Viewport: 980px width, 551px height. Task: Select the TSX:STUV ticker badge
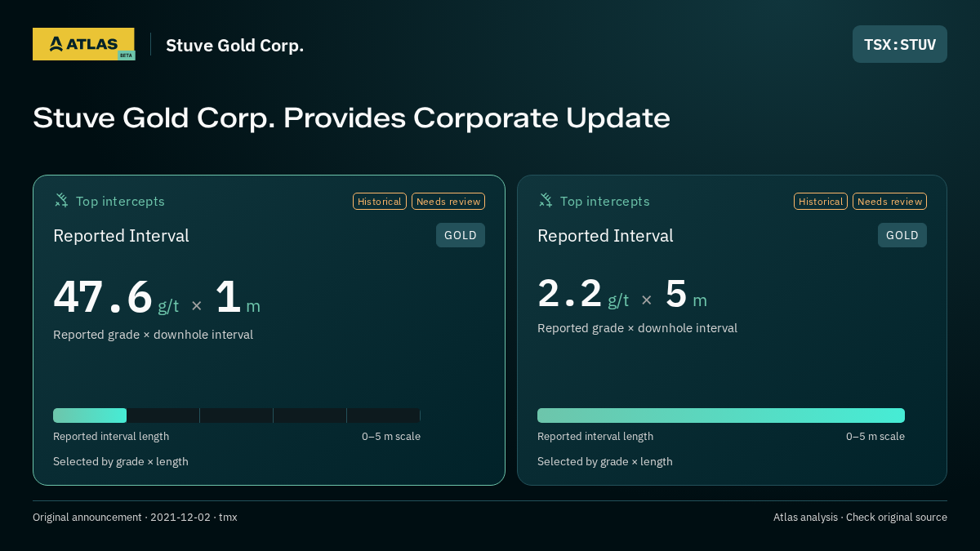(900, 44)
